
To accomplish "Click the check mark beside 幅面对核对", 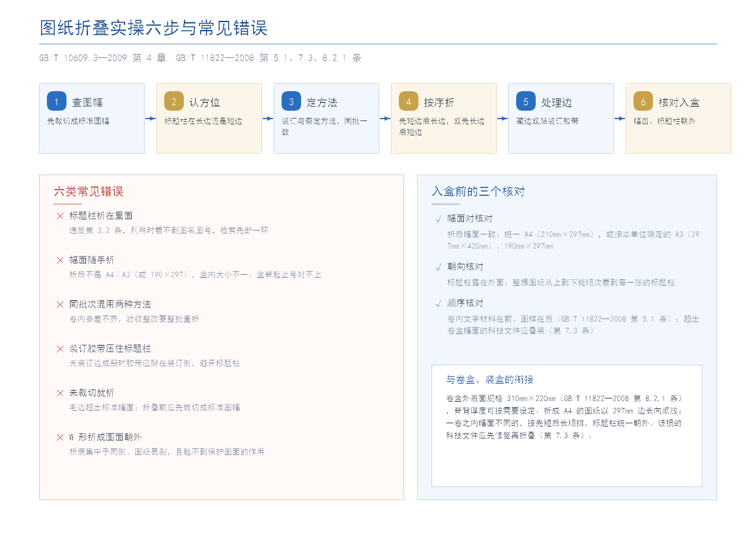I will tap(438, 219).
